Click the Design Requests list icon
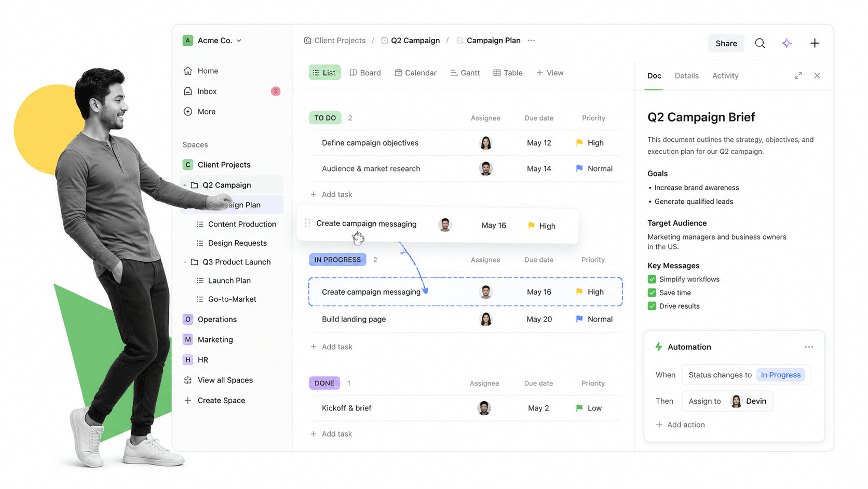Screen dimensions: 868x489 [200, 243]
